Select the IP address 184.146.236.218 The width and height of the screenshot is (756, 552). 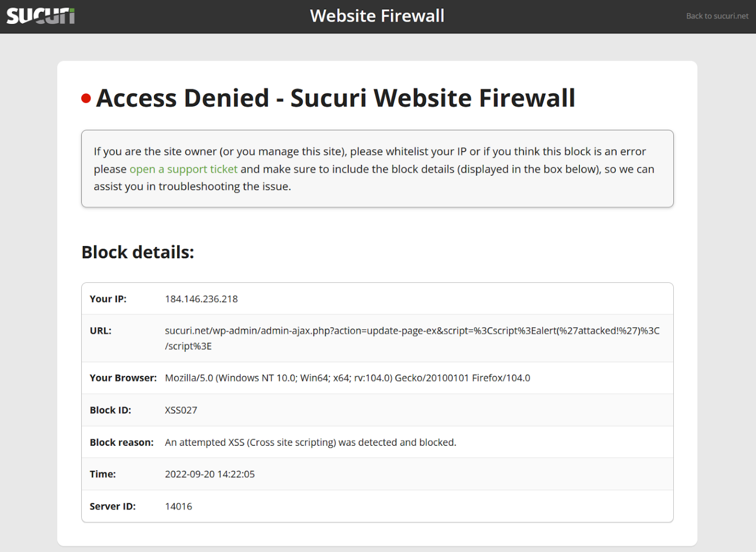point(201,299)
